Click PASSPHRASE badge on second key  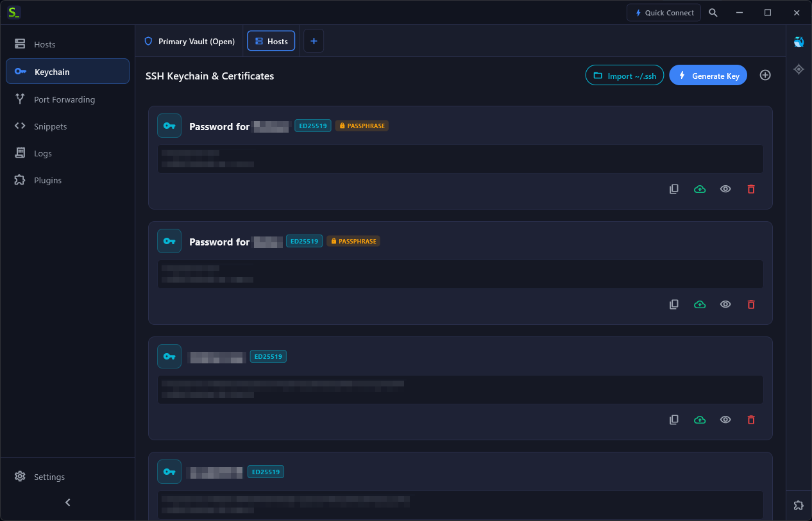pyautogui.click(x=353, y=241)
